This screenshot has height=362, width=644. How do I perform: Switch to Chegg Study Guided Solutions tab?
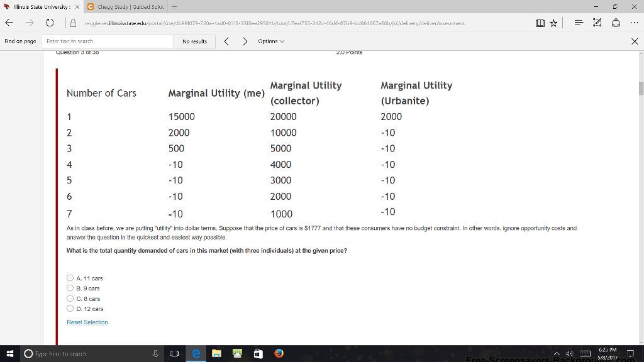point(126,7)
